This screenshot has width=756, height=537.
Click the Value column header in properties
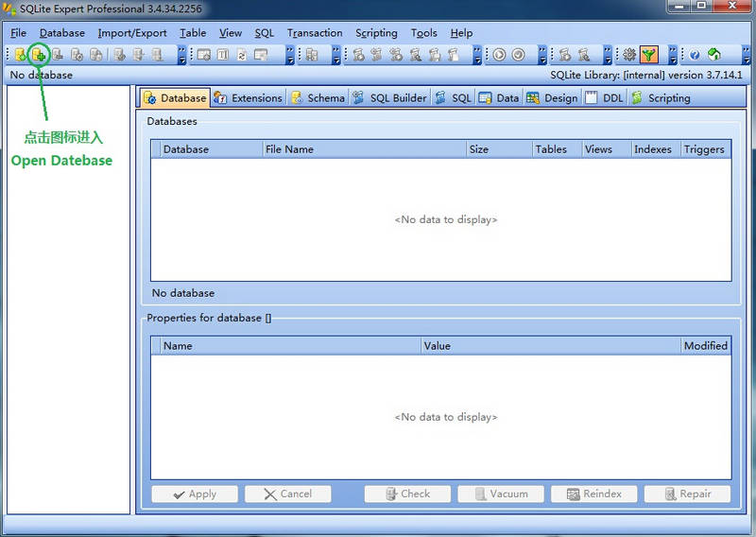point(550,346)
